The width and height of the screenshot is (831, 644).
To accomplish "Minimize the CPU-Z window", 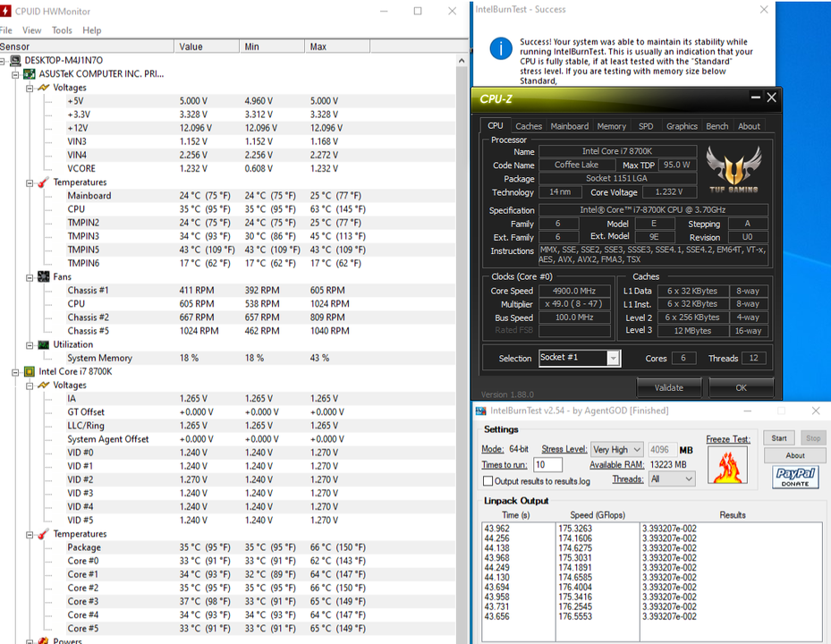I will [x=756, y=97].
